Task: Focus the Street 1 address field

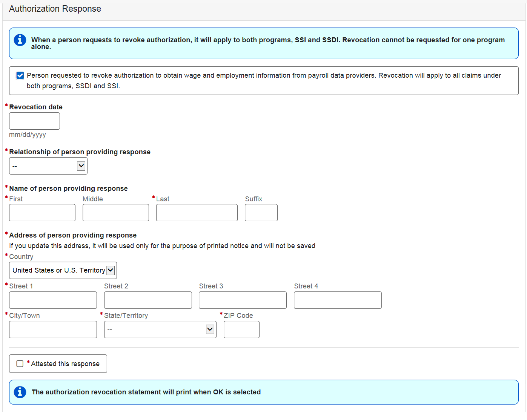Action: point(53,300)
